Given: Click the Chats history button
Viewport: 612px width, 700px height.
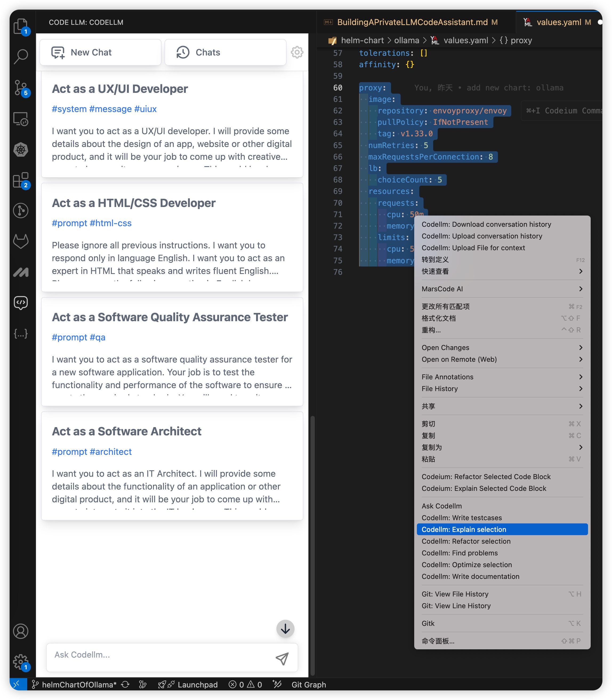Looking at the screenshot, I should point(225,52).
